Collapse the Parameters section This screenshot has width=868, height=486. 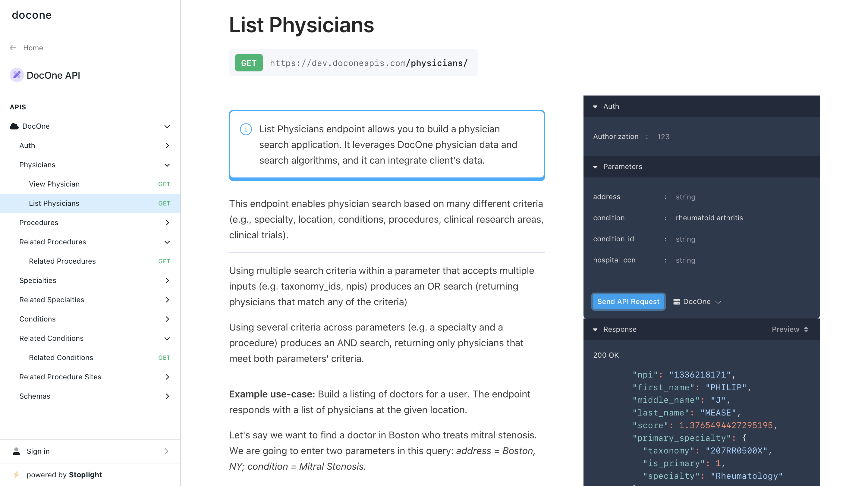tap(595, 167)
